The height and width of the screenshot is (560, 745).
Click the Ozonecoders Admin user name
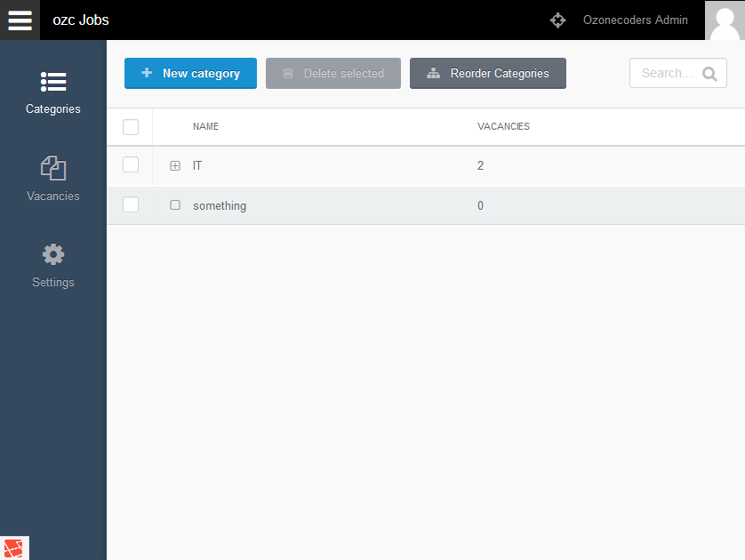pyautogui.click(x=636, y=20)
